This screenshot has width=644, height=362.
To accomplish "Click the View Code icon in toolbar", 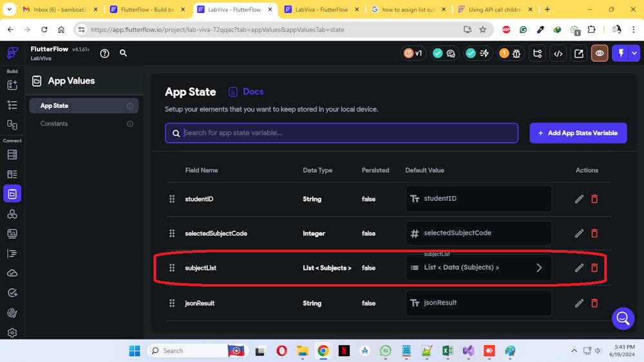I will tap(558, 53).
